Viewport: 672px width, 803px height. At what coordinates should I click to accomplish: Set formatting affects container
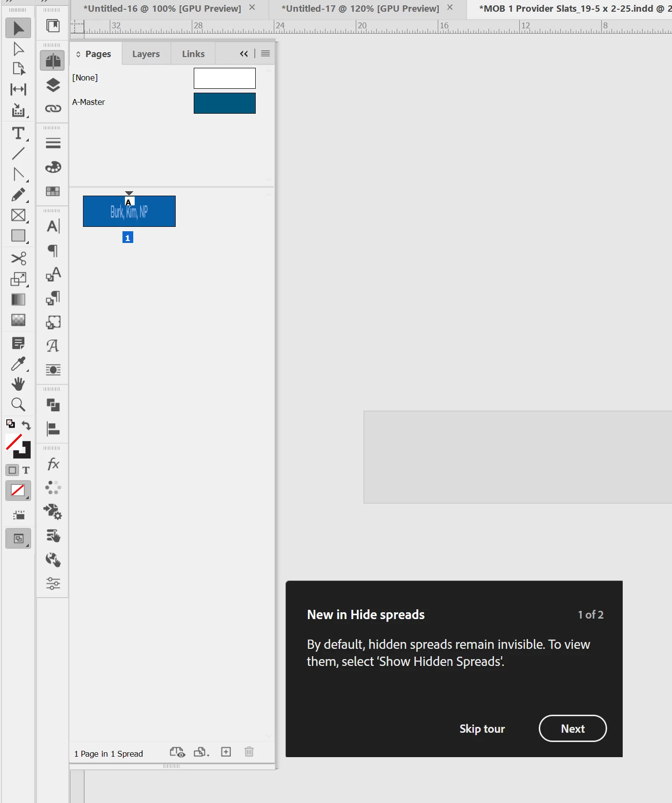tap(13, 470)
